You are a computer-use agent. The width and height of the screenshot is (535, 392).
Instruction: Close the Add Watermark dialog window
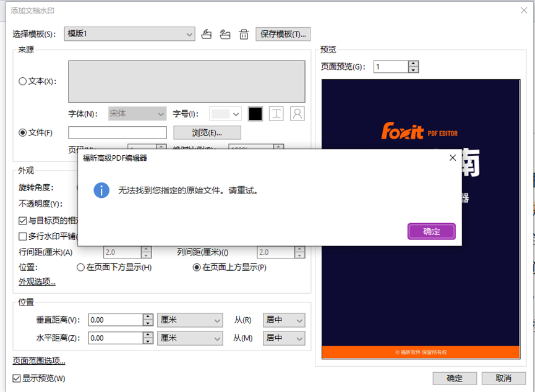(x=523, y=11)
